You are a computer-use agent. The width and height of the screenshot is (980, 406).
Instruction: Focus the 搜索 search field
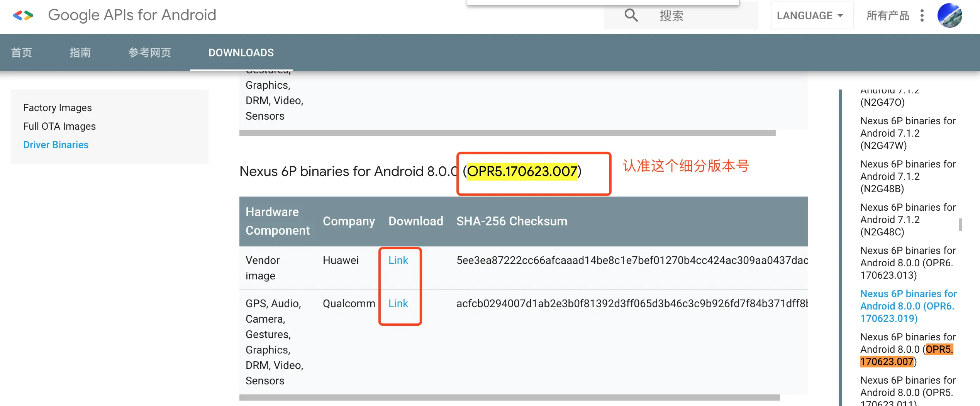point(681,15)
